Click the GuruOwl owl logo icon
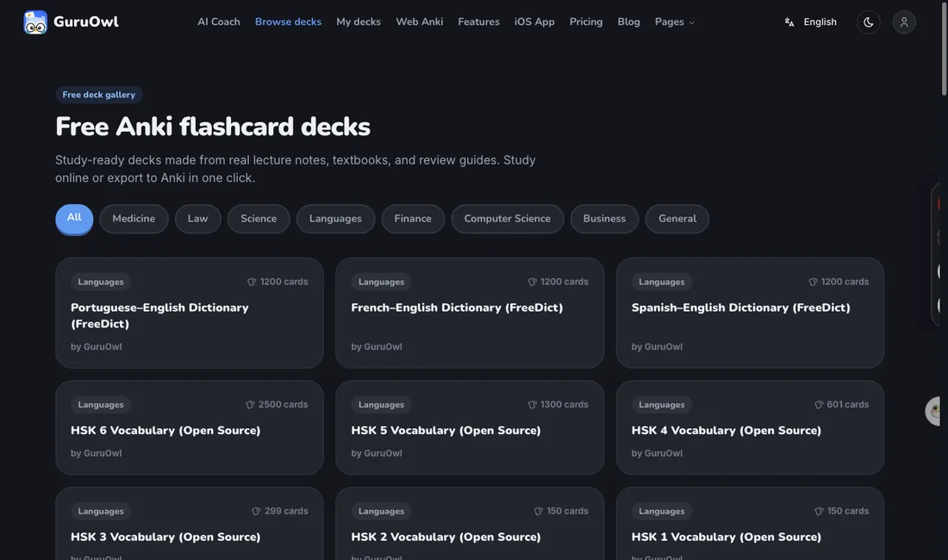The height and width of the screenshot is (560, 948). point(35,22)
